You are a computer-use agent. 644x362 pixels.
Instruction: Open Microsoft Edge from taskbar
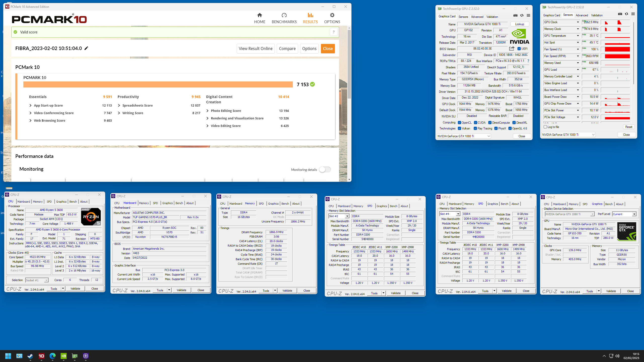click(x=52, y=356)
